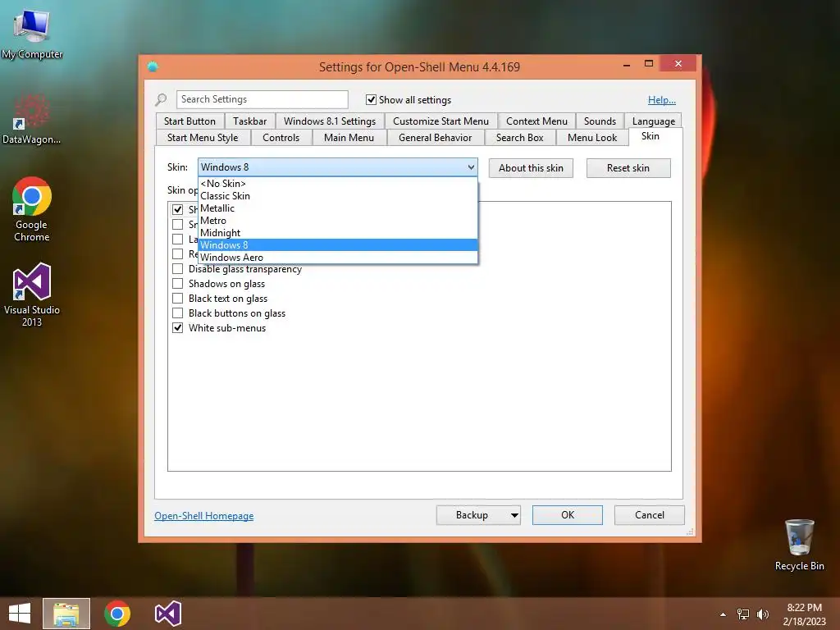This screenshot has width=840, height=630.
Task: Select Windows 8 in skin list
Action: pos(337,244)
